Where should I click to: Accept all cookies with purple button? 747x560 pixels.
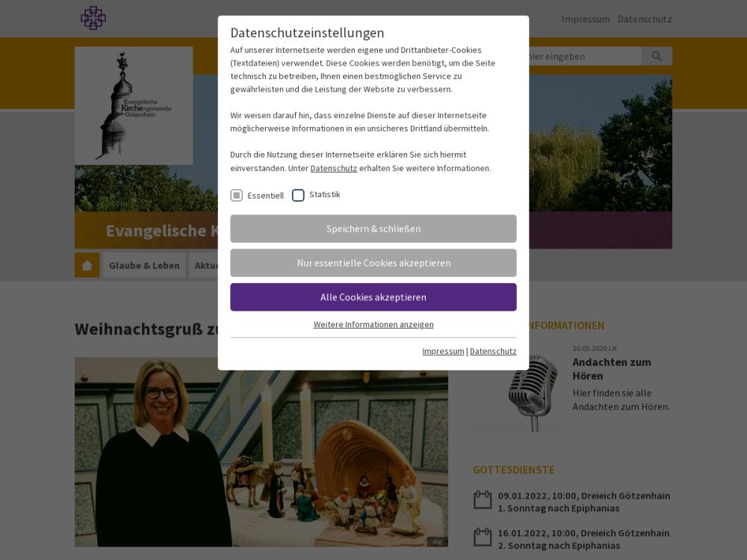click(373, 297)
